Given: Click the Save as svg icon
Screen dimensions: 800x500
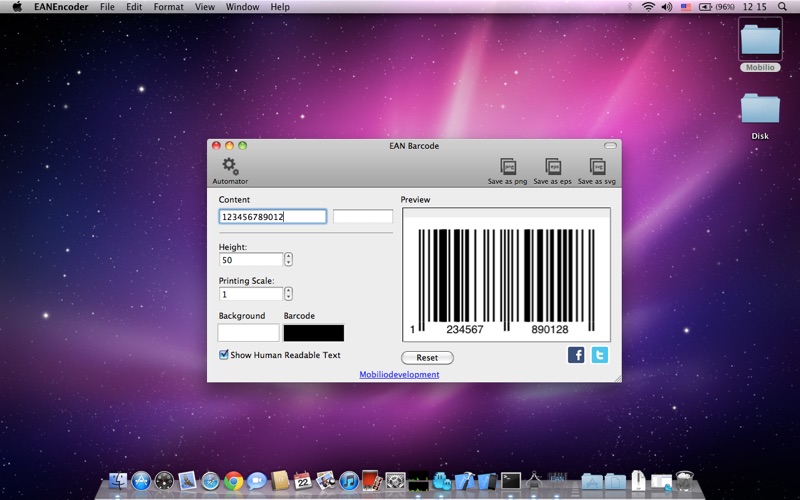Looking at the screenshot, I should tap(597, 167).
